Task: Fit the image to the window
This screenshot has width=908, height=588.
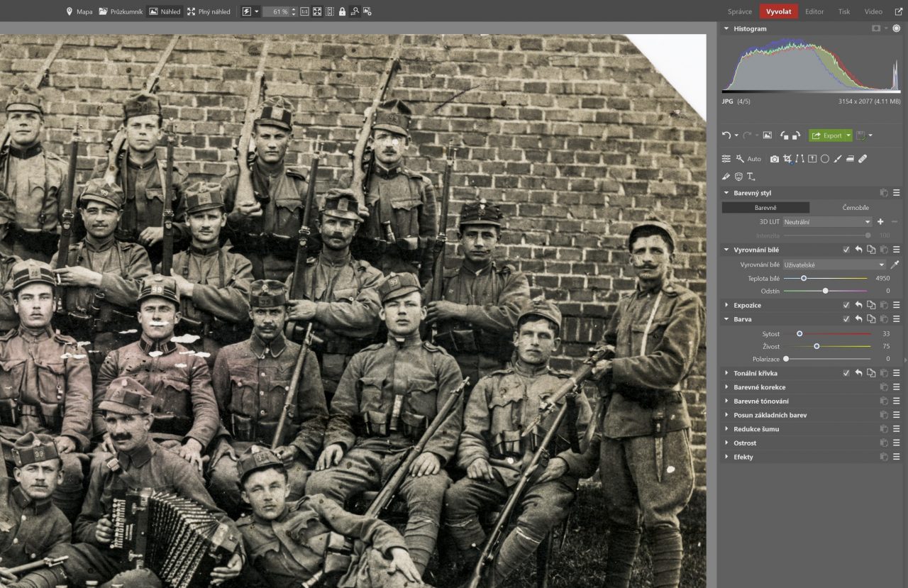Action: pyautogui.click(x=317, y=11)
